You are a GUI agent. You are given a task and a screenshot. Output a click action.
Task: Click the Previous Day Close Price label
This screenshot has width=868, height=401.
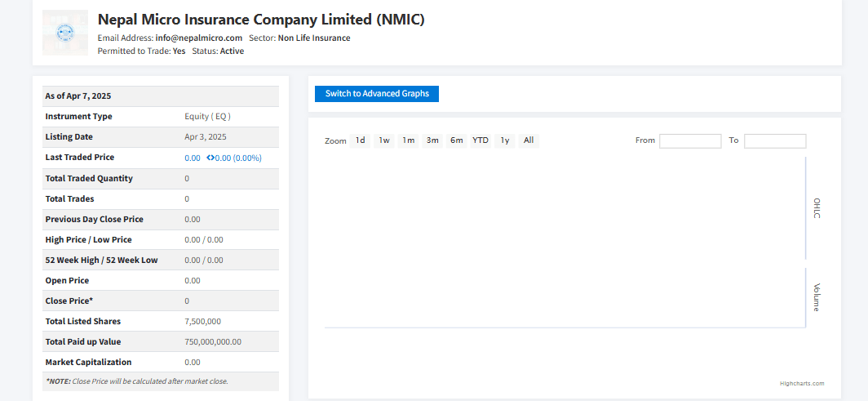pos(94,220)
